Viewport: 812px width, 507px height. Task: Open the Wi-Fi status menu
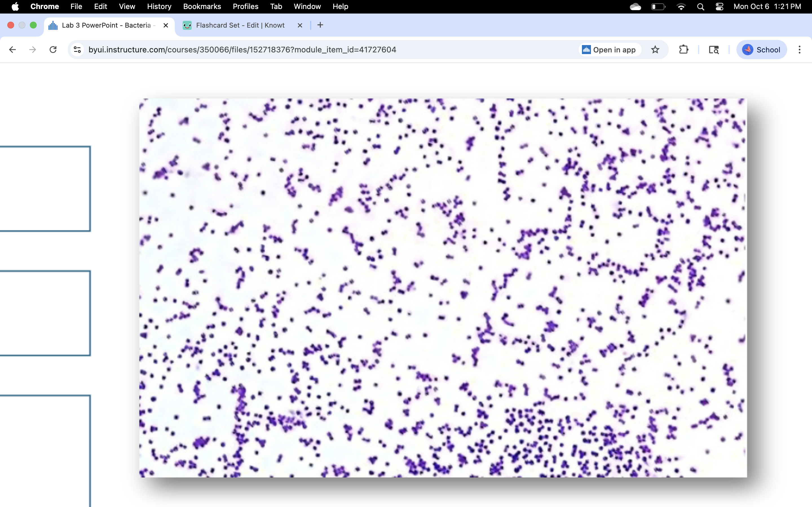[x=681, y=7]
